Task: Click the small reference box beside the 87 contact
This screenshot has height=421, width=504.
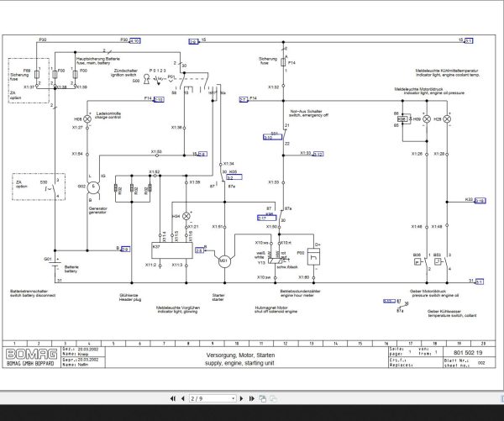Action: (389, 301)
